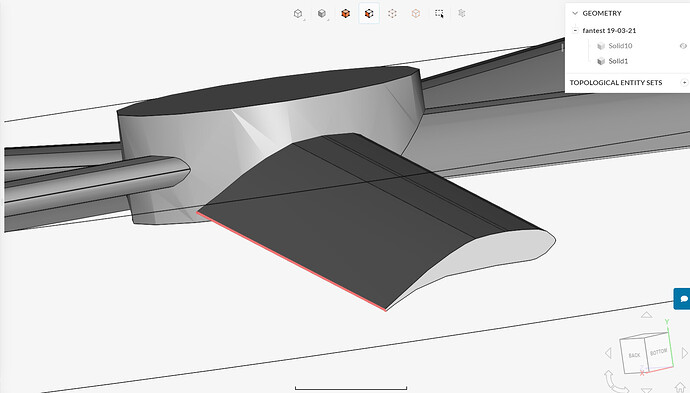Screen dimensions: 690x393
Task: Rotate view up with cube arrow
Action: tap(646, 315)
